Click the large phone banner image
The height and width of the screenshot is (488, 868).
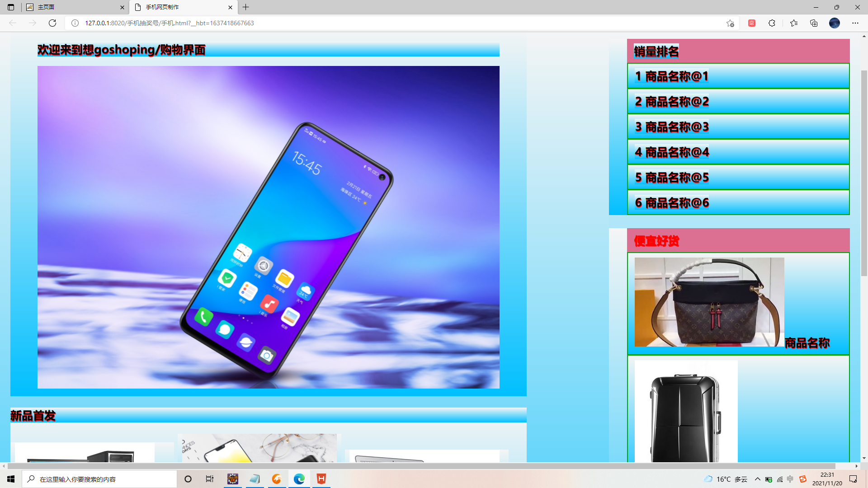268,227
